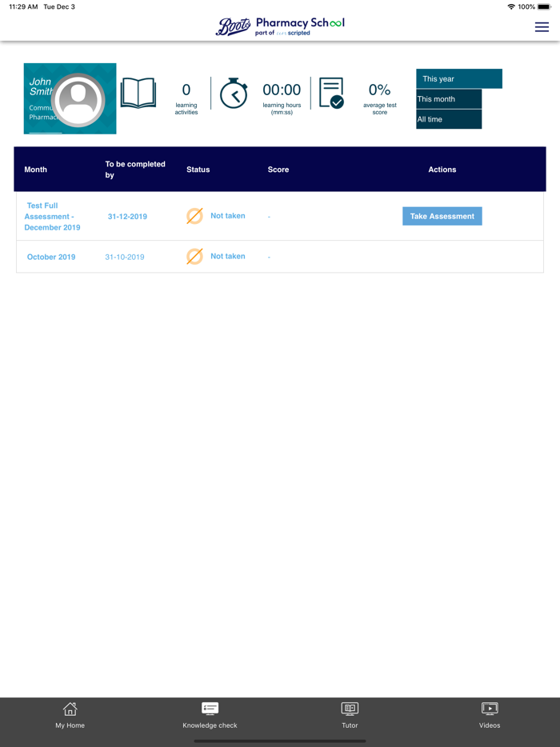The height and width of the screenshot is (747, 560).
Task: Select the This year filter
Action: point(459,78)
